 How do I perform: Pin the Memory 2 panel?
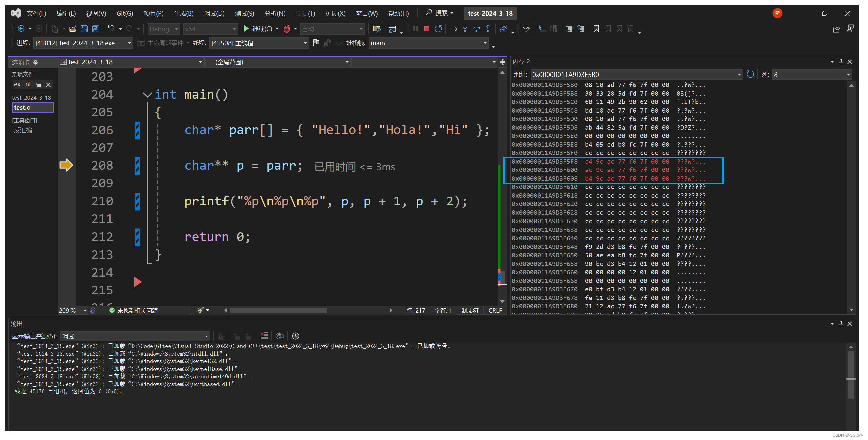pos(841,62)
